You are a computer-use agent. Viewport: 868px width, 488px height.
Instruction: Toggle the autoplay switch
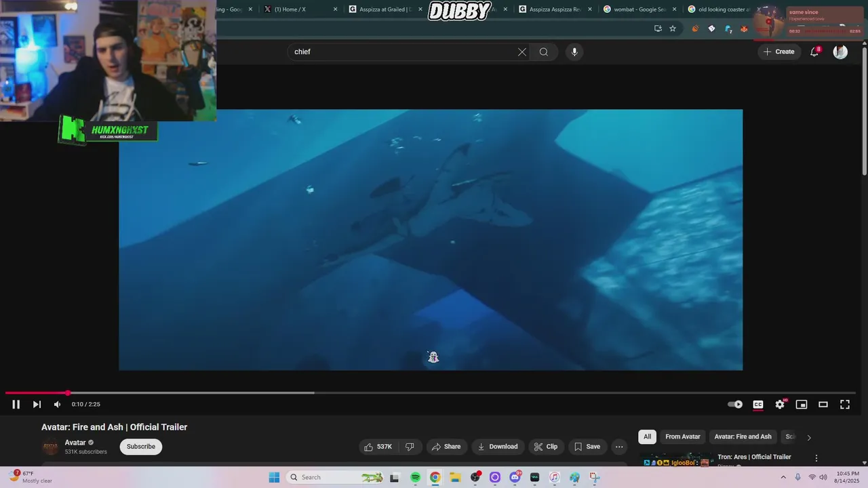coord(735,405)
